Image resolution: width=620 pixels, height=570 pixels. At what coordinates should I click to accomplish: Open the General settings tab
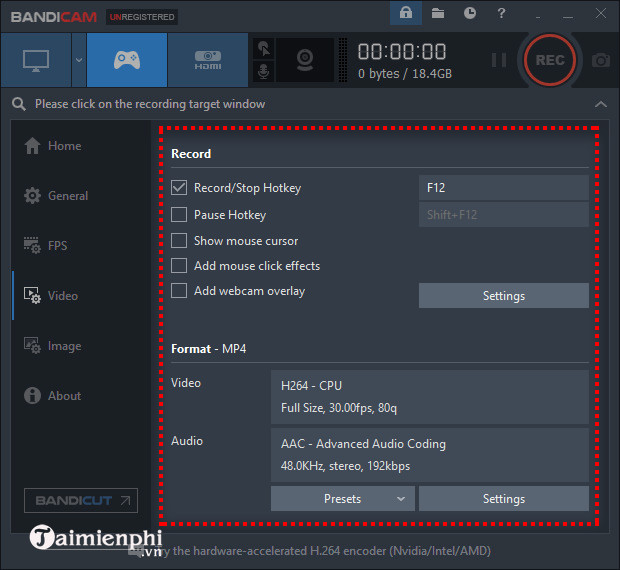[56, 196]
